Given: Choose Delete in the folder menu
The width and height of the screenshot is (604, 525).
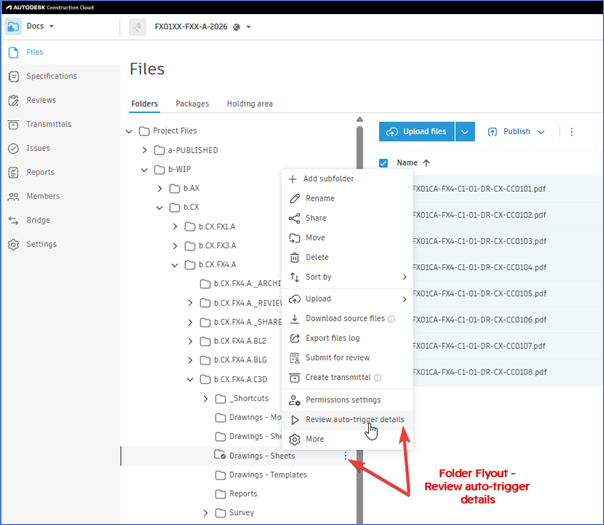Looking at the screenshot, I should 347,257.
